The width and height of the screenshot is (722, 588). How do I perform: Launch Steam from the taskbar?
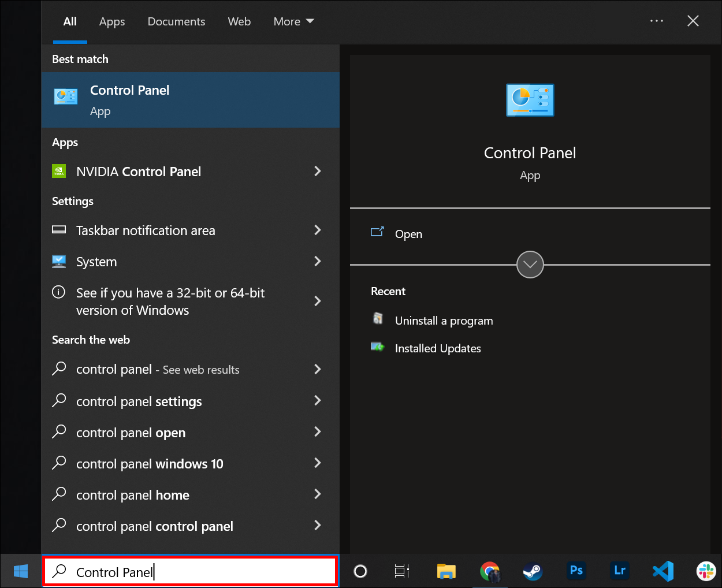tap(533, 571)
